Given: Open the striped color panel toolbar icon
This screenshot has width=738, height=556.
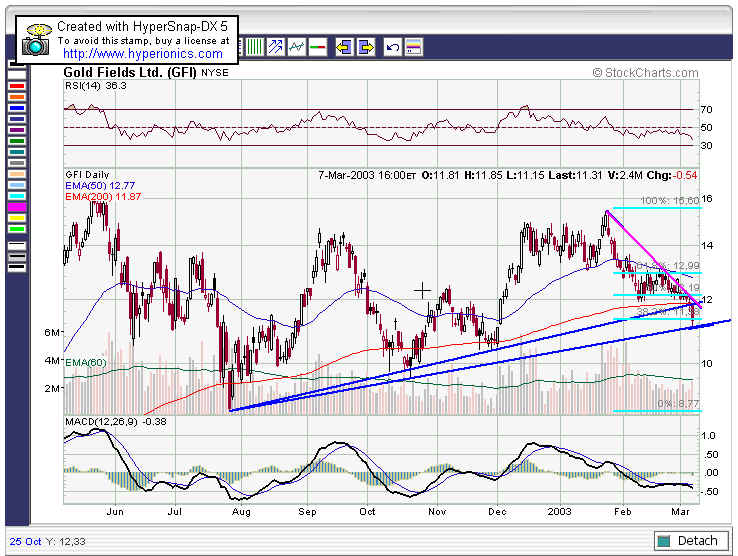Looking at the screenshot, I should [x=414, y=47].
